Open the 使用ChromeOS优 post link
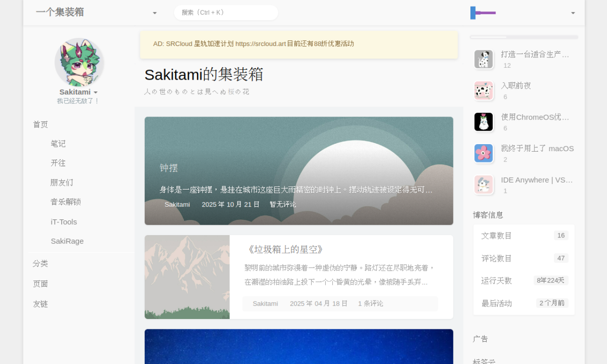 click(535, 117)
